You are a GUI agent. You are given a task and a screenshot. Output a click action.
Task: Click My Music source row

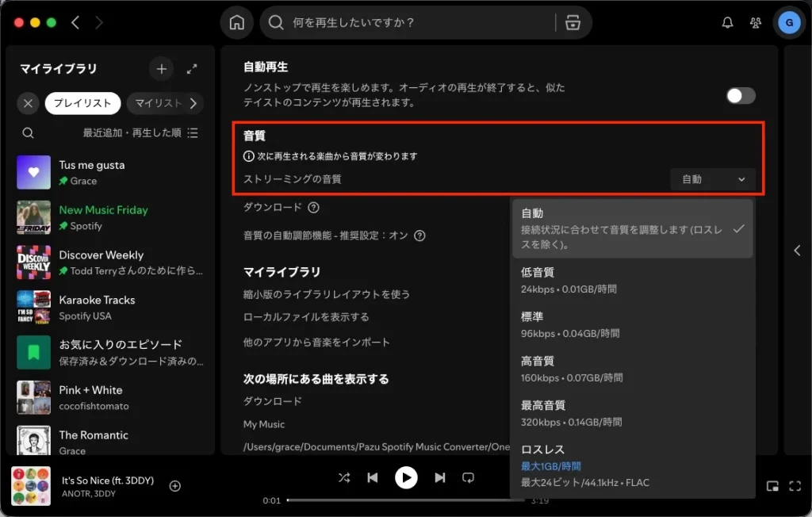[264, 424]
